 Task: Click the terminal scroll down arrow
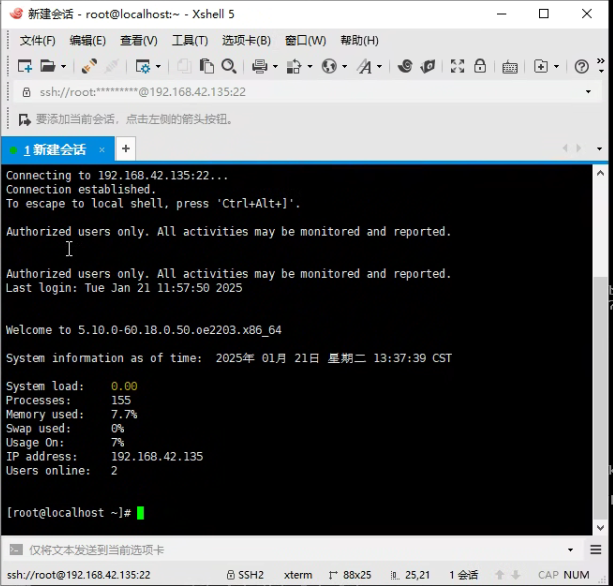point(600,528)
